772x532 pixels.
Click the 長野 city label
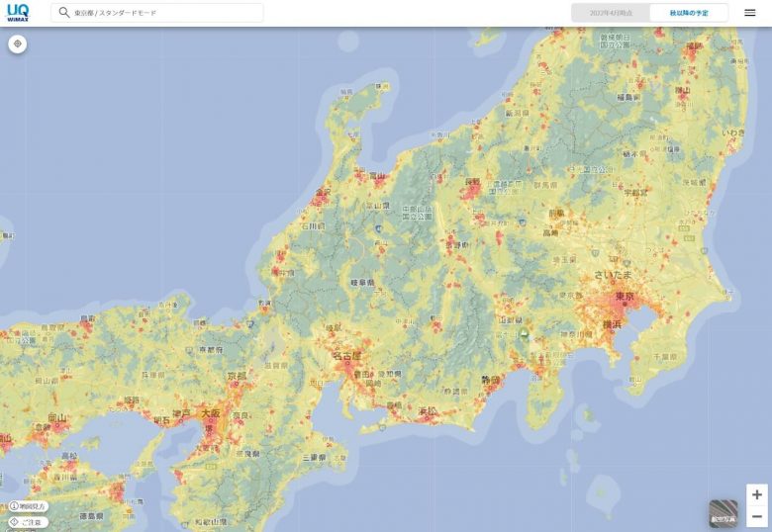tap(473, 182)
